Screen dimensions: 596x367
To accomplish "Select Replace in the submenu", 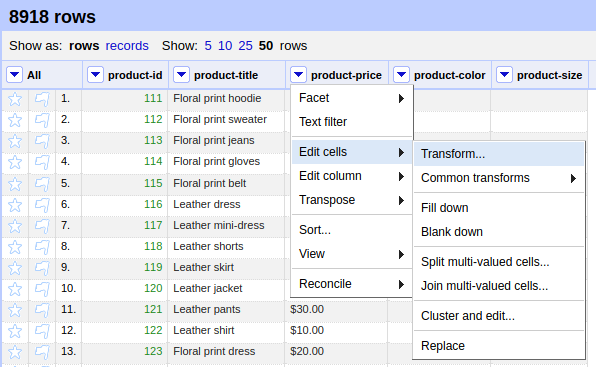I will point(499,346).
